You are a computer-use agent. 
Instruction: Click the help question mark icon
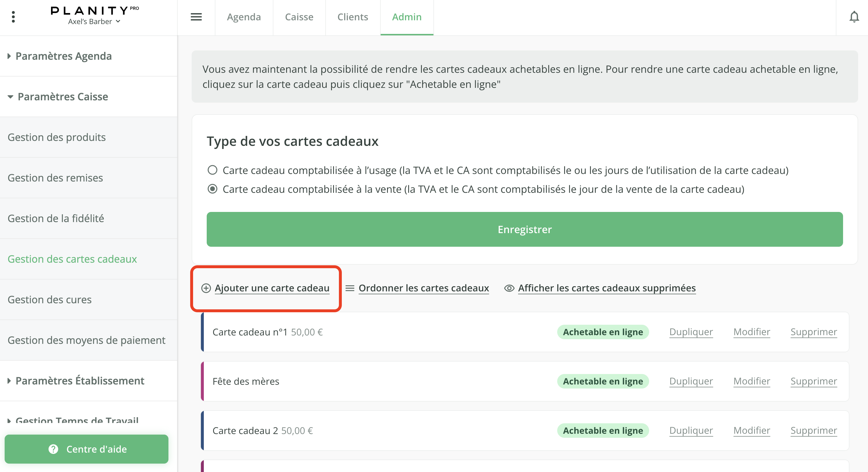click(x=53, y=449)
